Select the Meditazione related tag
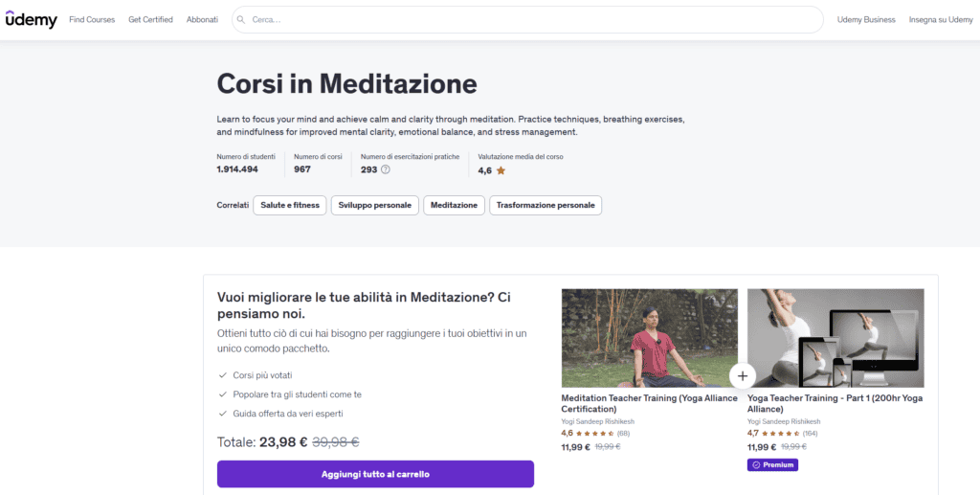 (x=454, y=205)
